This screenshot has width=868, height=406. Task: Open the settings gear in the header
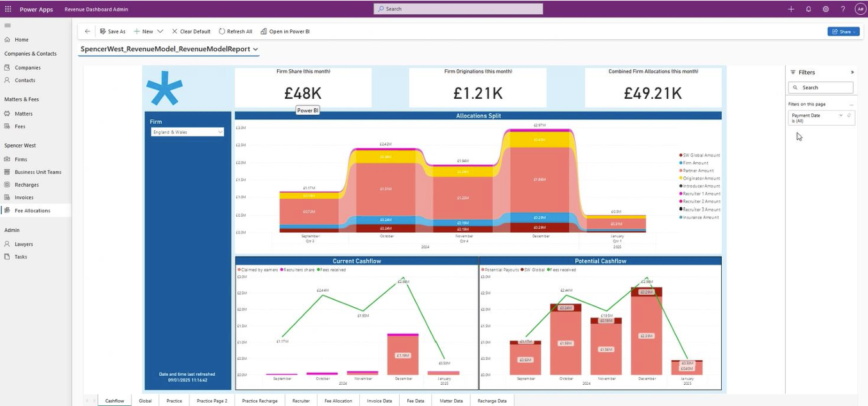click(826, 9)
